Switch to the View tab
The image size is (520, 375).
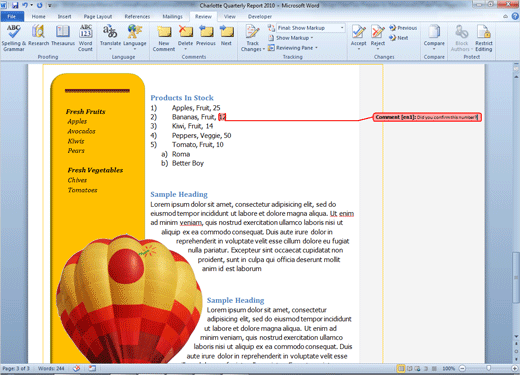tap(229, 16)
